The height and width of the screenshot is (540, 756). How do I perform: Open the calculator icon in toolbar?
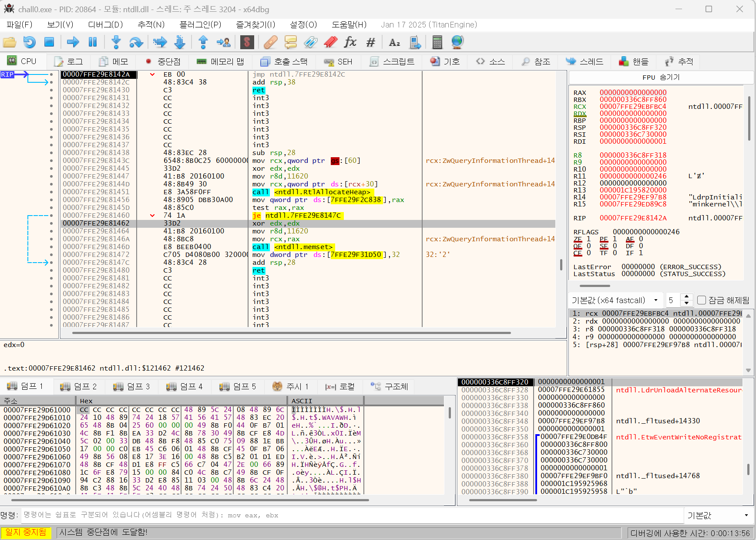coord(437,42)
